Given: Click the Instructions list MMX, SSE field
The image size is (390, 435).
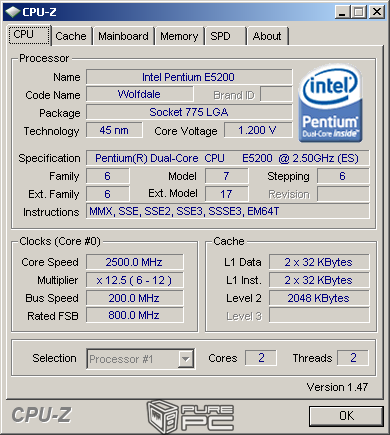Looking at the screenshot, I should click(228, 211).
